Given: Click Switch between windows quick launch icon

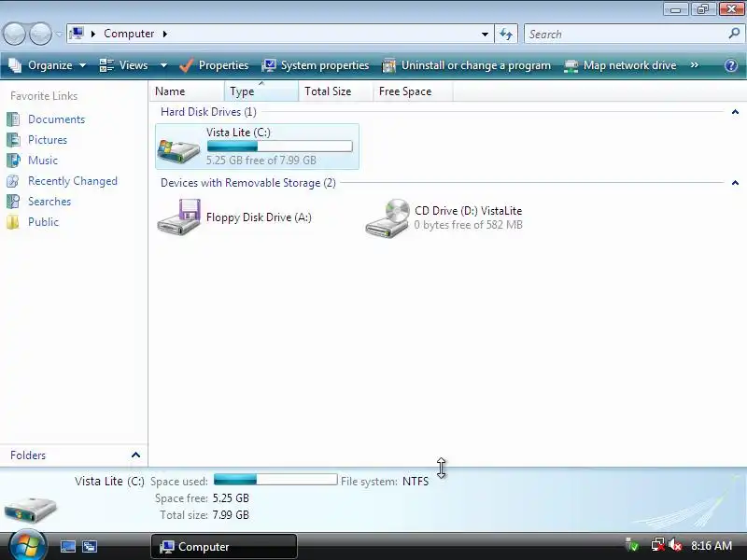Looking at the screenshot, I should (x=89, y=547).
